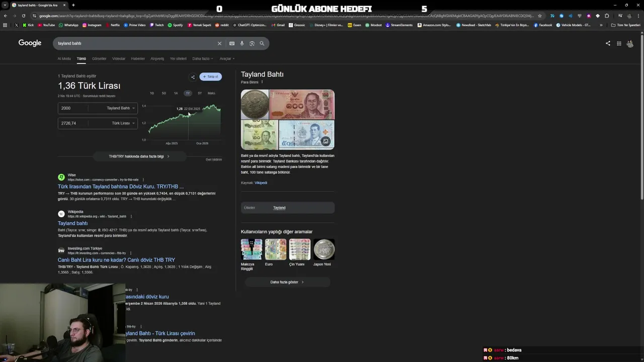Viewport: 644px width, 362px height.
Task: Click the Takip et follow button
Action: tap(210, 77)
